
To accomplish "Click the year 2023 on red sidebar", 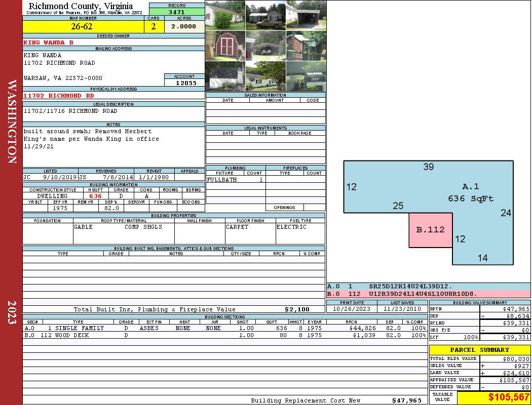I will pos(12,312).
